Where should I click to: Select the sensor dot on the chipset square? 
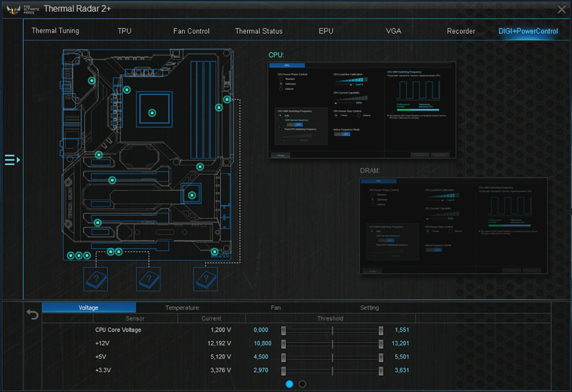tap(192, 195)
